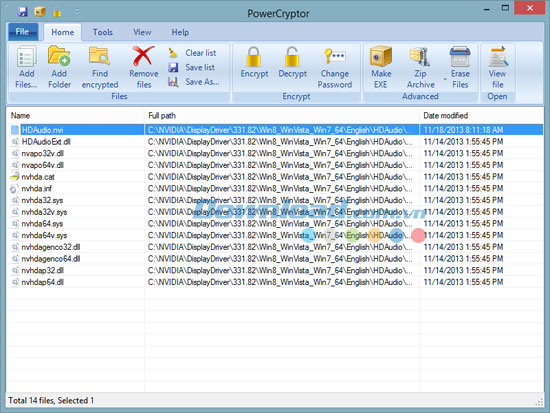Select the nvhda32v.sys file

[44, 212]
